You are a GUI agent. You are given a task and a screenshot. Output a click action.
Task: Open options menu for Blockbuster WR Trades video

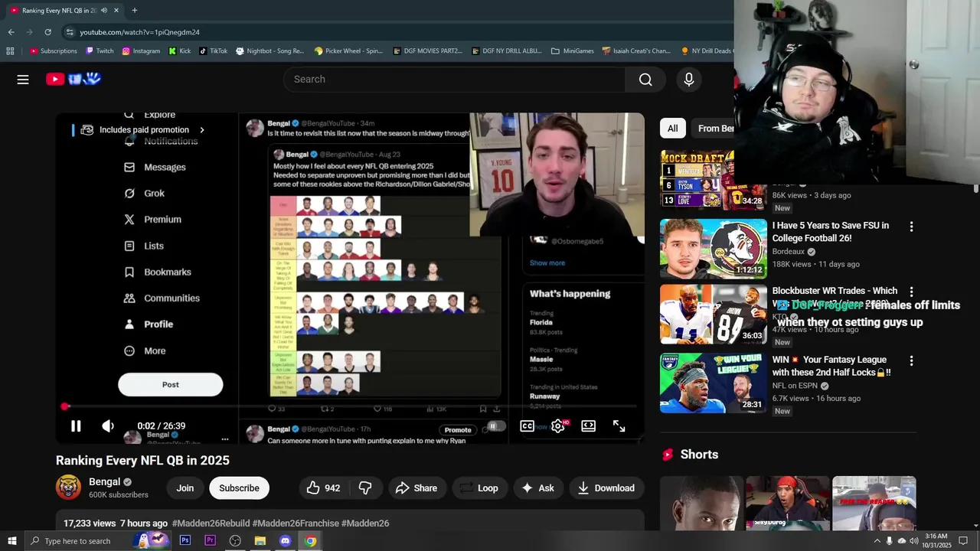click(911, 292)
